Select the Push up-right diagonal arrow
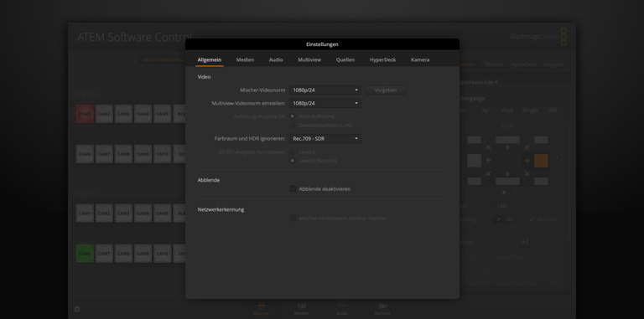 [x=527, y=147]
